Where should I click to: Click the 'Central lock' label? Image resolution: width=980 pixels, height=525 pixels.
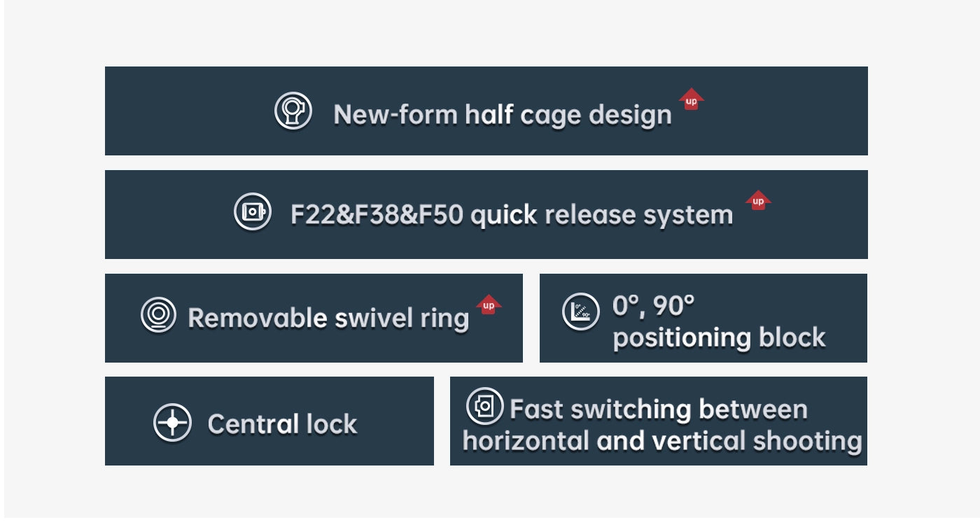[x=283, y=424]
